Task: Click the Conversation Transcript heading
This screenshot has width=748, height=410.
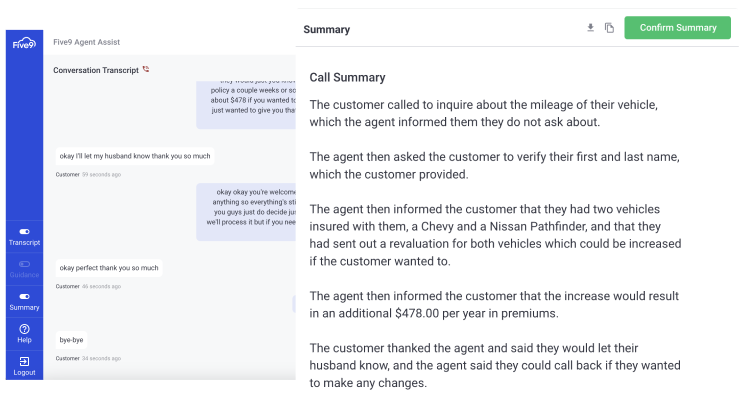Action: (x=96, y=70)
